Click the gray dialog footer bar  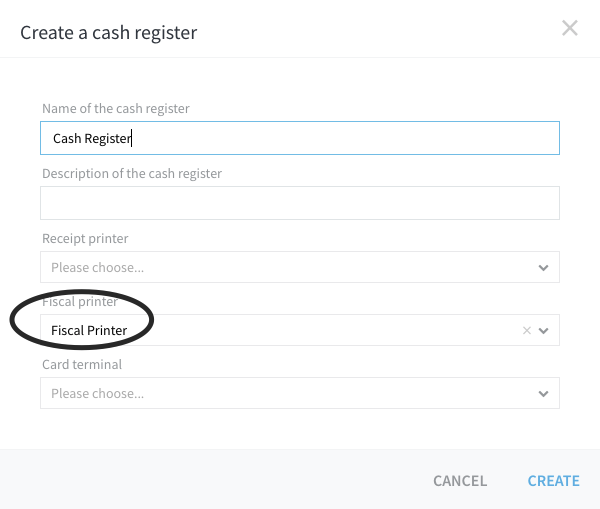click(x=300, y=479)
